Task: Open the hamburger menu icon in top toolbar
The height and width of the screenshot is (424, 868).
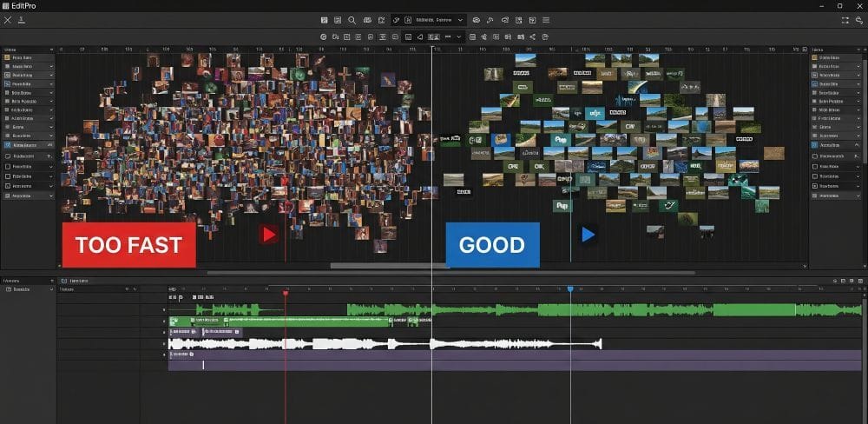Action: [x=546, y=19]
